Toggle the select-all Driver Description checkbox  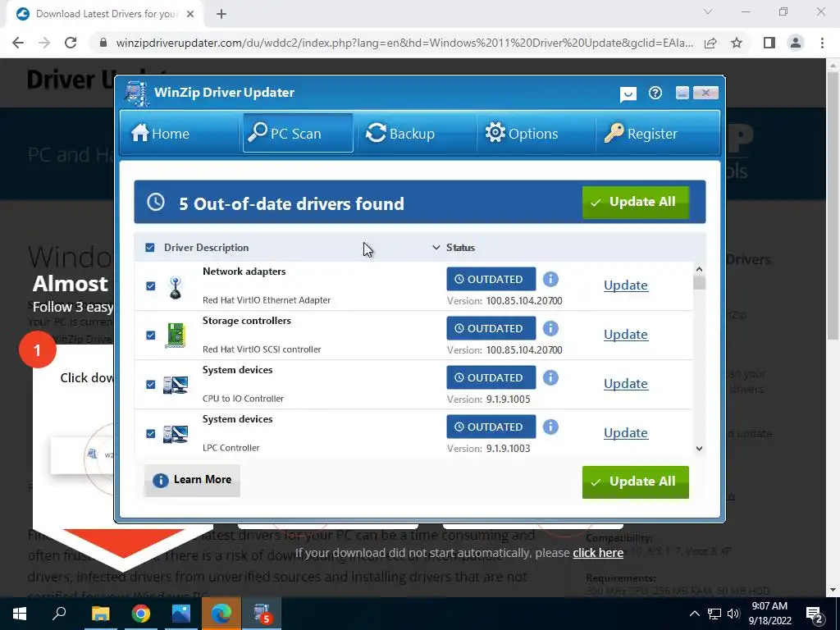150,248
